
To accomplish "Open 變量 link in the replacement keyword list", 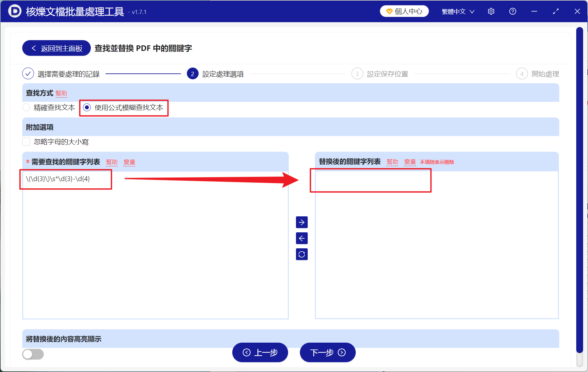I will pyautogui.click(x=410, y=161).
